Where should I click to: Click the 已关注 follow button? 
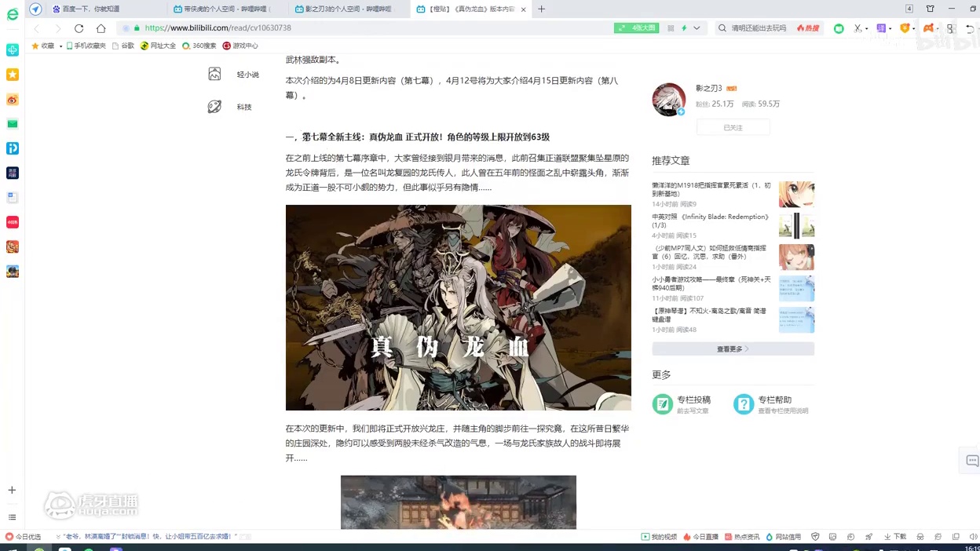click(x=733, y=127)
